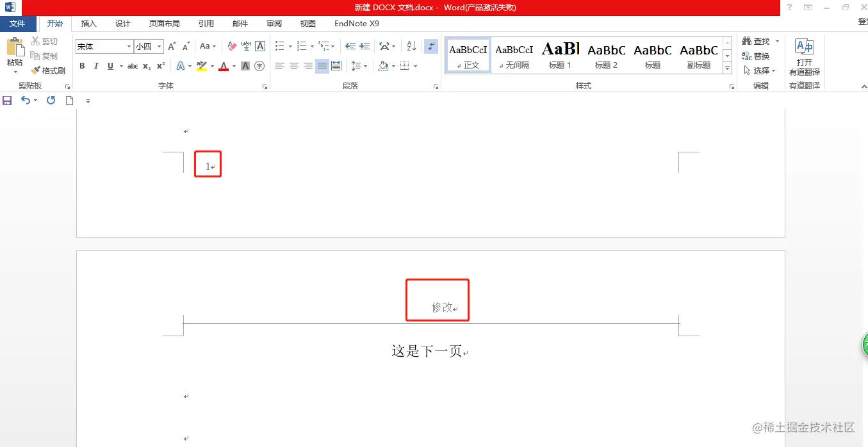Click the redo/repeat icon
Screen dimensions: 868x447
(x=51, y=101)
